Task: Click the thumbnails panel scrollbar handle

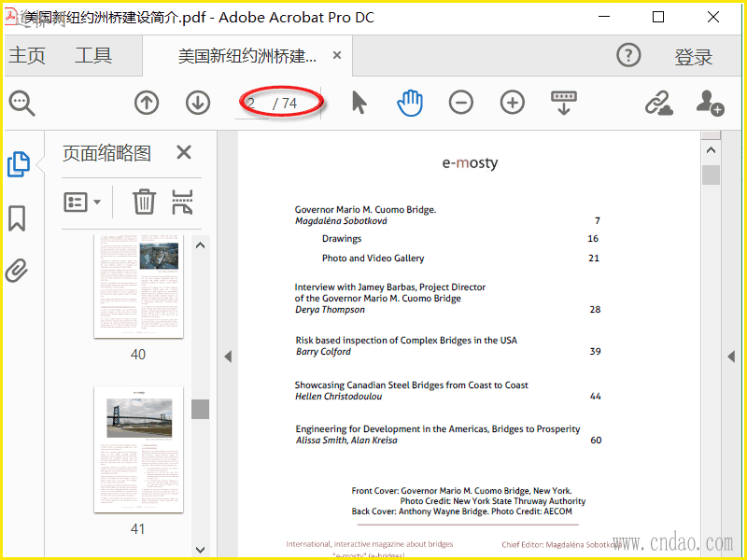Action: 201,409
